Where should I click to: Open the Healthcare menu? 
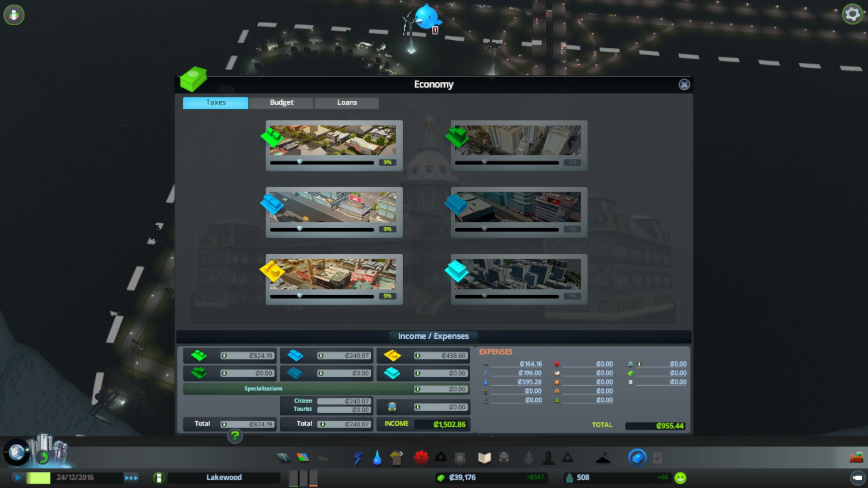[421, 458]
